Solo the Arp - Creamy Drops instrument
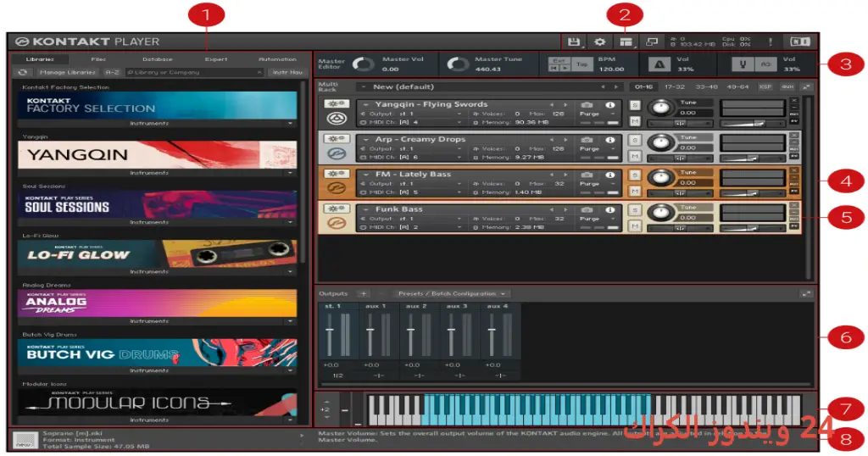The height and width of the screenshot is (456, 868). pos(635,141)
